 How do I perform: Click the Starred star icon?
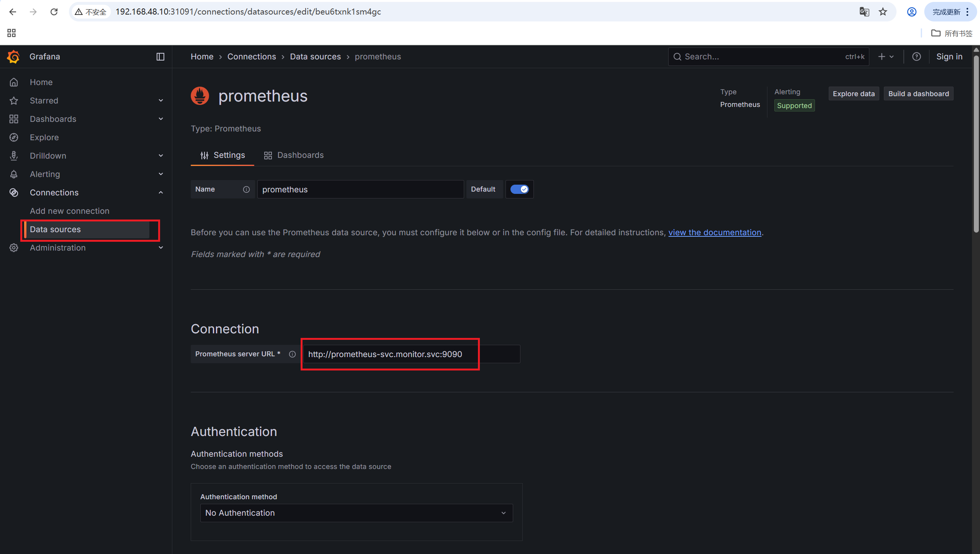point(14,100)
